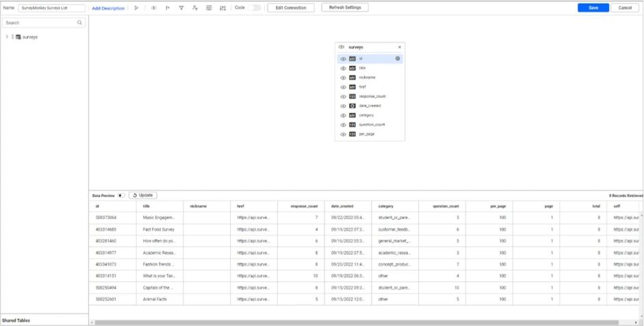Click the title column header
Screen dimensions: 644x326
pyautogui.click(x=159, y=206)
